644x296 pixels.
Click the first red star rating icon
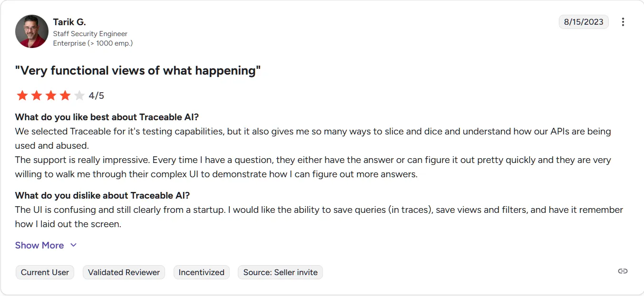(22, 95)
